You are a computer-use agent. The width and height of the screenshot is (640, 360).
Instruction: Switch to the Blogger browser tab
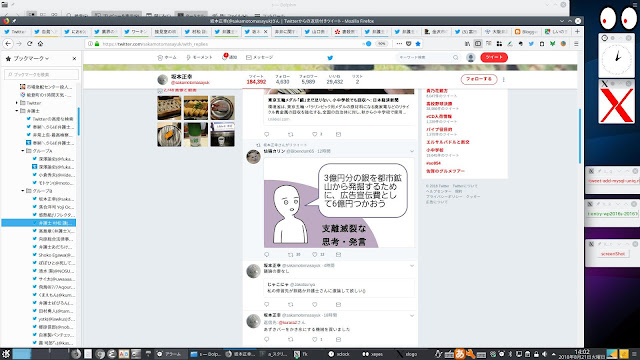pyautogui.click(x=526, y=31)
